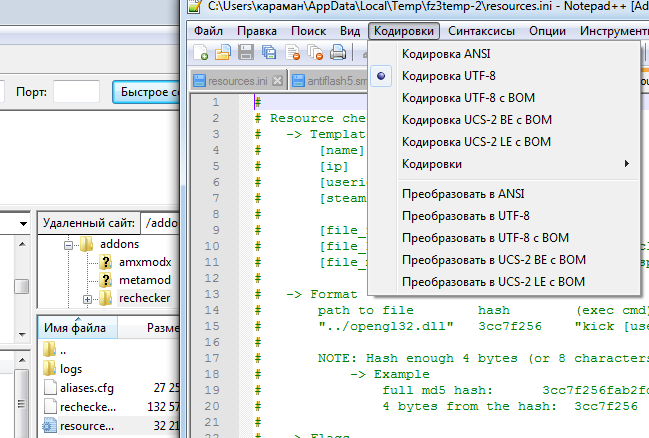Screen dimensions: 649x438
Task: Click line number 15 in the editor margin
Action: 212,326
